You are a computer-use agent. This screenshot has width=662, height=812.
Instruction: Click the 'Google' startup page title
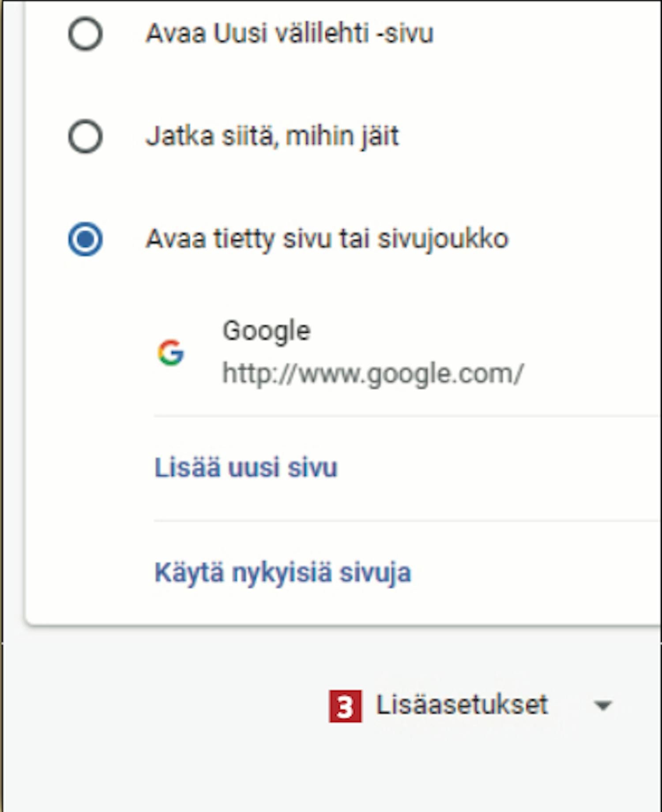tap(267, 331)
